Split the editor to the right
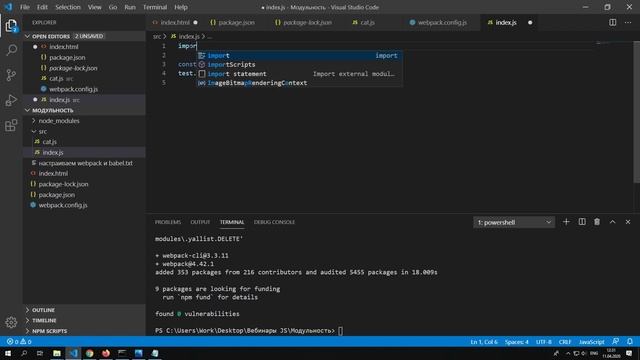The height and width of the screenshot is (360, 640). [x=613, y=22]
